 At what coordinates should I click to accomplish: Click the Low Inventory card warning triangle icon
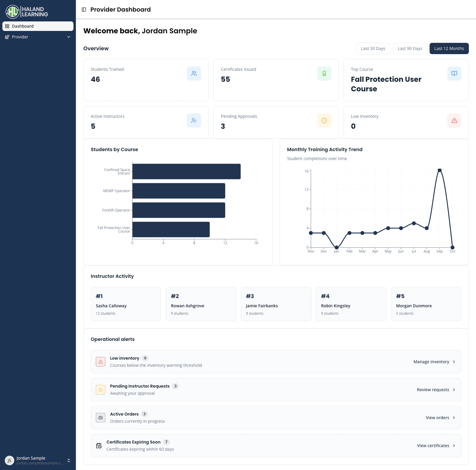[454, 120]
